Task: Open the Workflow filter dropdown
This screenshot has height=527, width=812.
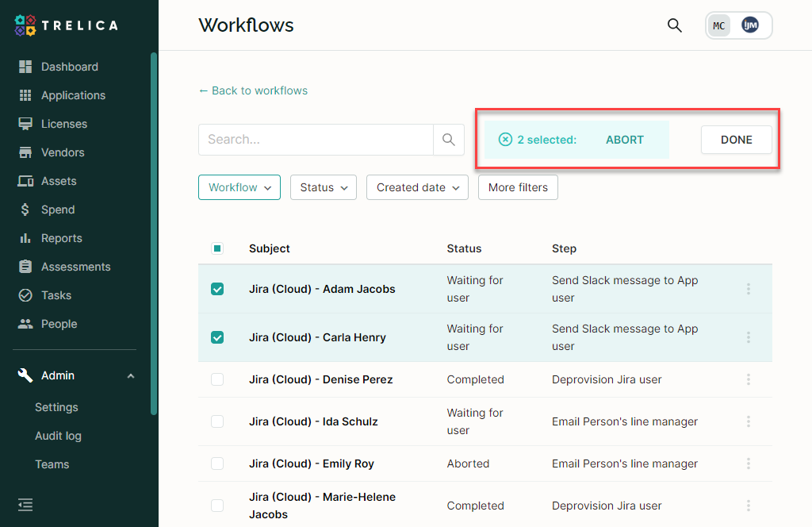Action: click(x=239, y=187)
